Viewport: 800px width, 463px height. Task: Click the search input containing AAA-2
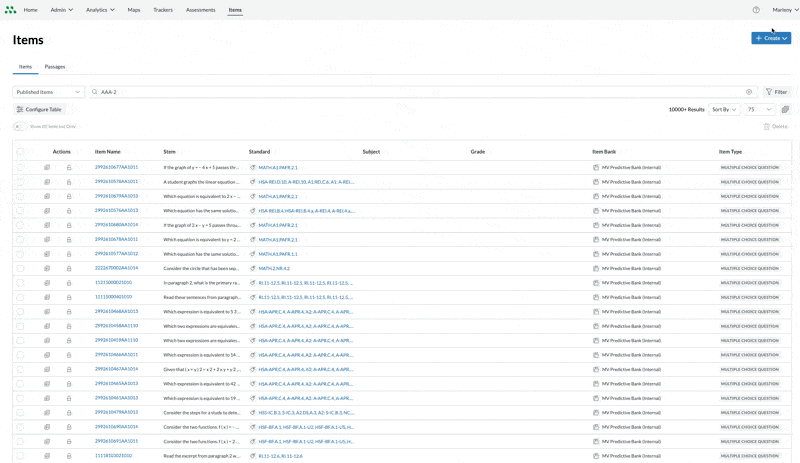400,92
